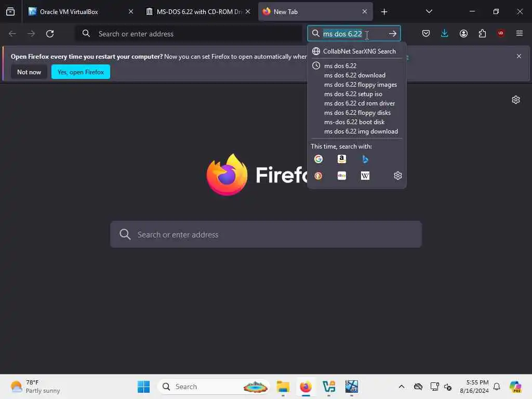
Task: Expand the list all tabs chevron
Action: click(x=429, y=11)
